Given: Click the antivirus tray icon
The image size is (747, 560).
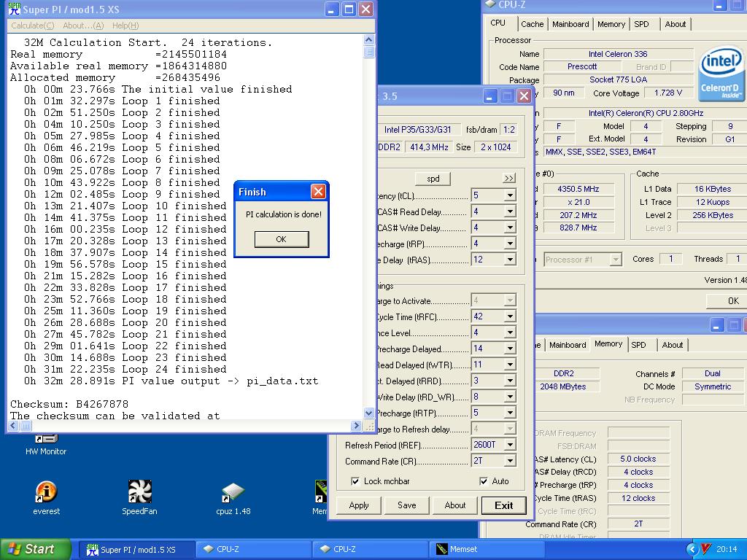Looking at the screenshot, I should (x=706, y=549).
